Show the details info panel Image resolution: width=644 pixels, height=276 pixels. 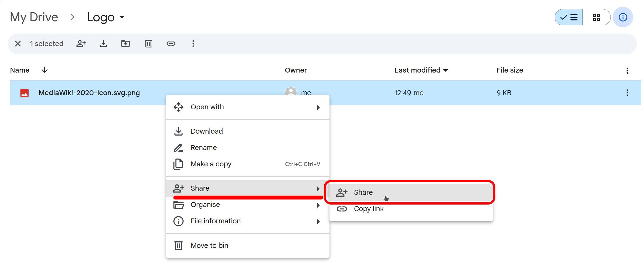[x=623, y=17]
